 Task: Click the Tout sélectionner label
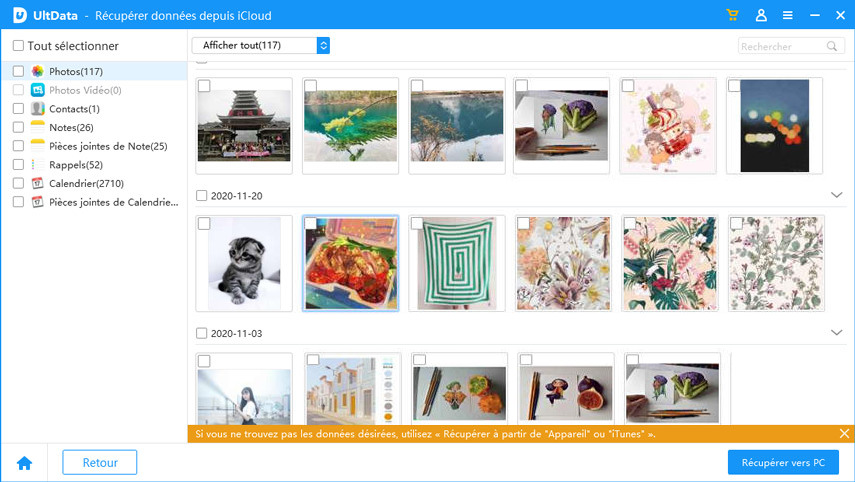(x=73, y=46)
